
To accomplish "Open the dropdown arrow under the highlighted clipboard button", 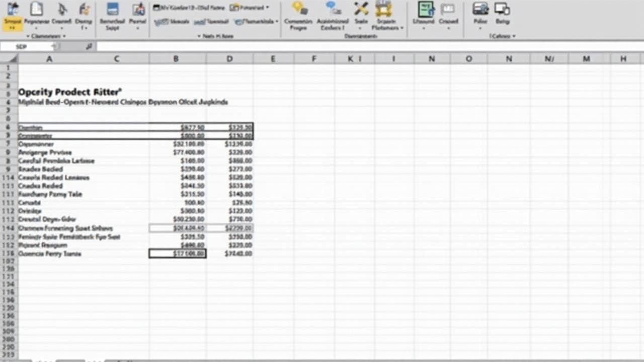I will pos(13,28).
